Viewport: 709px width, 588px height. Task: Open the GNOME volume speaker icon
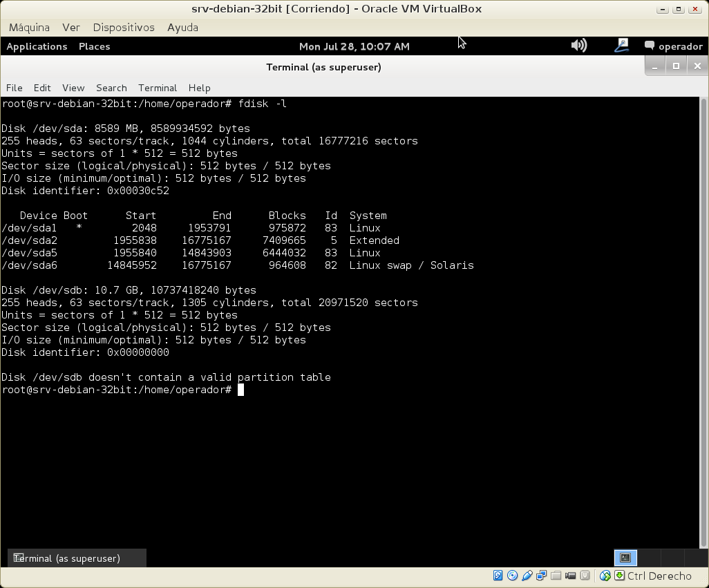tap(578, 46)
